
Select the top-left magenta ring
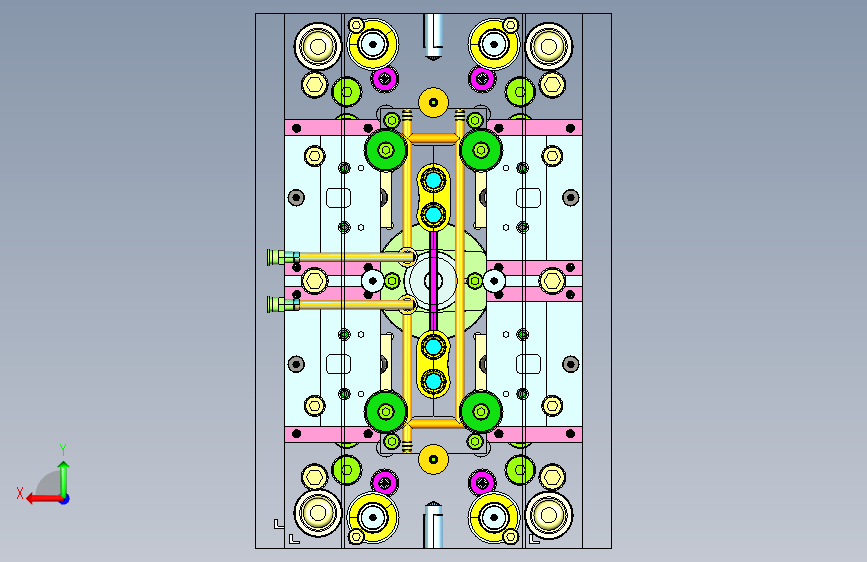(x=385, y=79)
